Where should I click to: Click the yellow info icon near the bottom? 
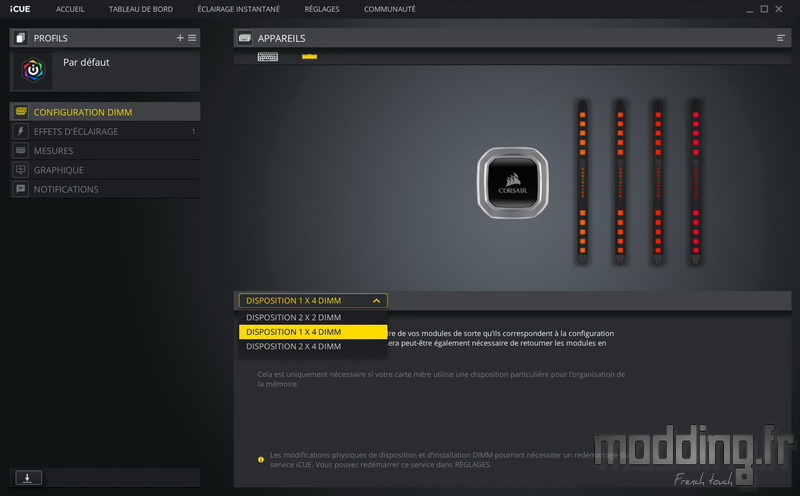[261, 459]
